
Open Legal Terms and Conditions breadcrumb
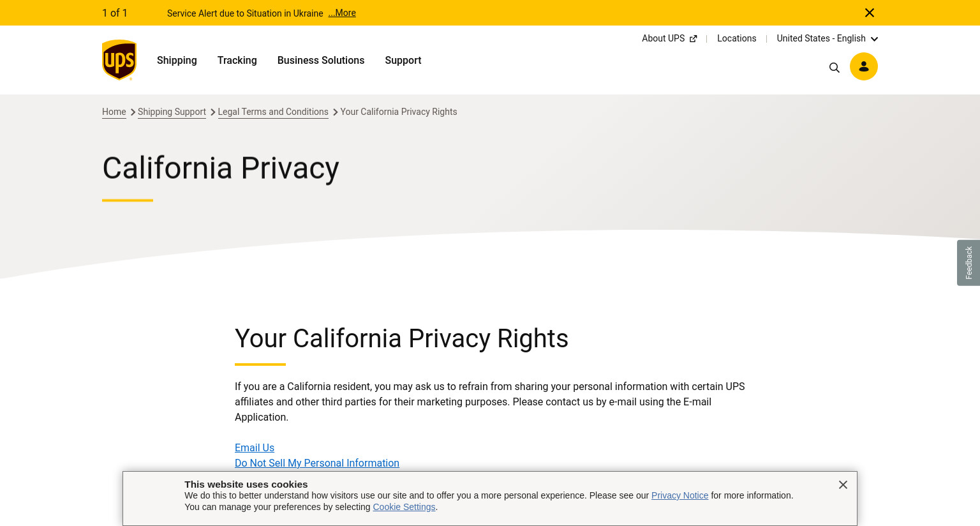click(273, 112)
